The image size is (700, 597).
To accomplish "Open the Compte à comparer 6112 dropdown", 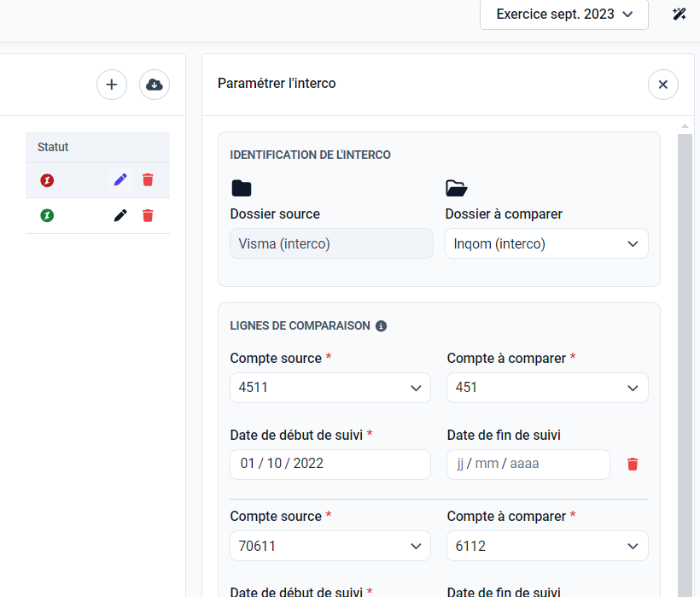I will (x=547, y=546).
